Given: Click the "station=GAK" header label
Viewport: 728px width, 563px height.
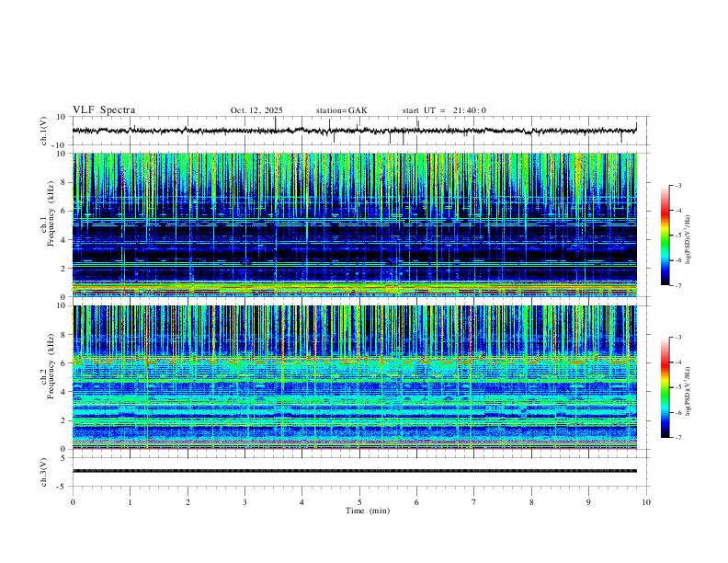Looking at the screenshot, I should pos(341,110).
